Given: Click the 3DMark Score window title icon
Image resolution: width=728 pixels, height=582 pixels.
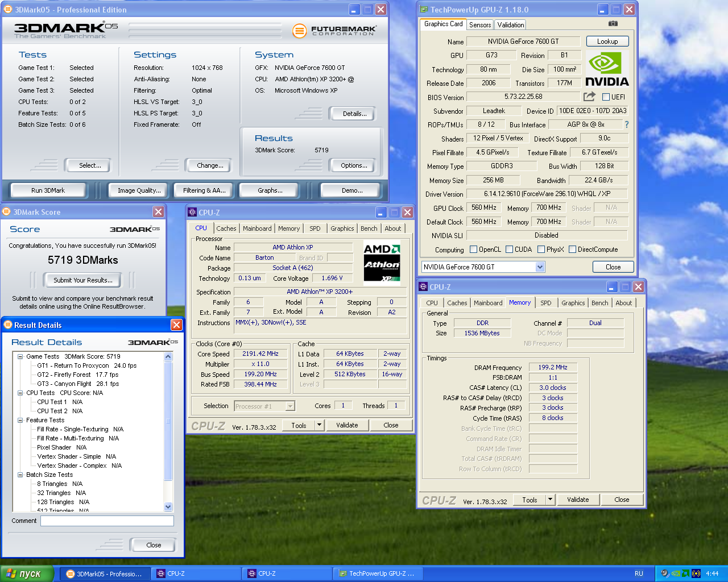Looking at the screenshot, I should click(6, 212).
